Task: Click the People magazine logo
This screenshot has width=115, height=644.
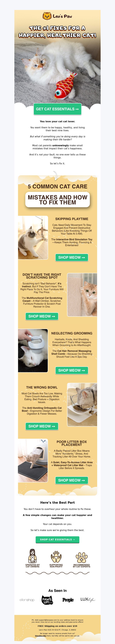Action: [68, 600]
